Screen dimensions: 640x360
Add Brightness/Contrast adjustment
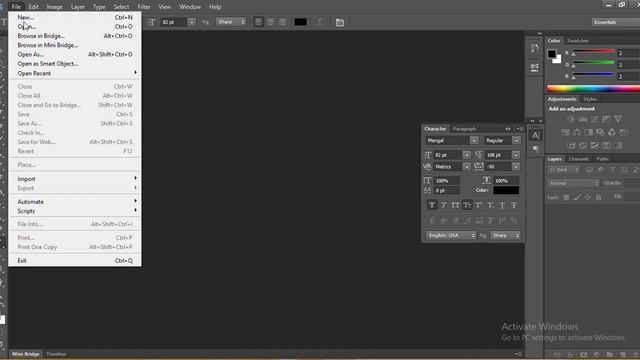(571, 119)
